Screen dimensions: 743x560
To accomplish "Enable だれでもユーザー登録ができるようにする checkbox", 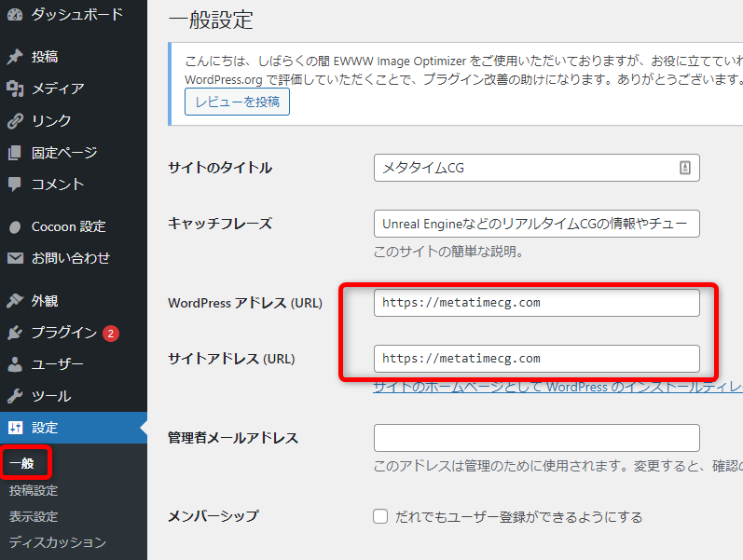I will (380, 516).
